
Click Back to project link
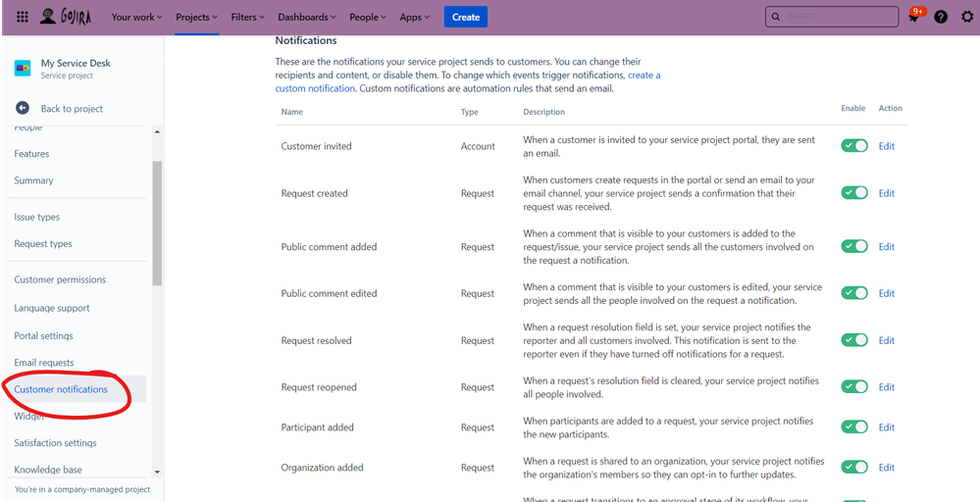72,109
